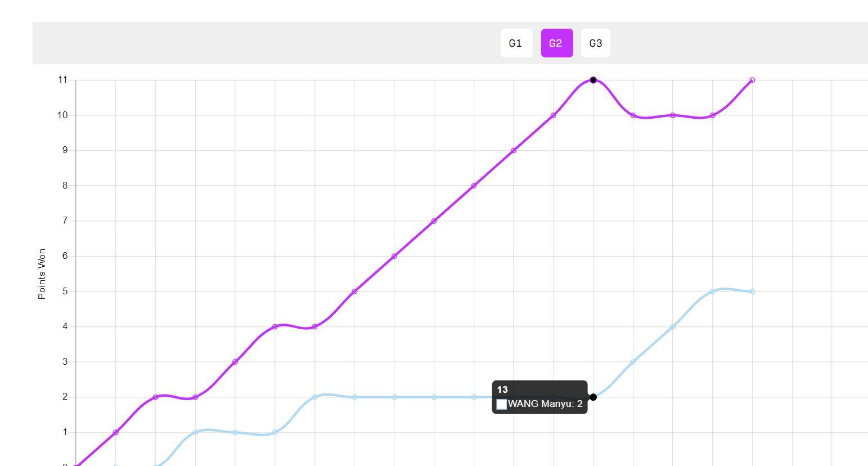Select the purple data point at 3 points
The width and height of the screenshot is (868, 466).
235,362
